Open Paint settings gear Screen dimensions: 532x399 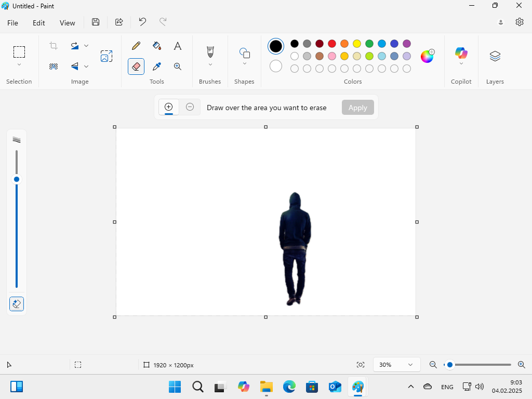(x=520, y=22)
